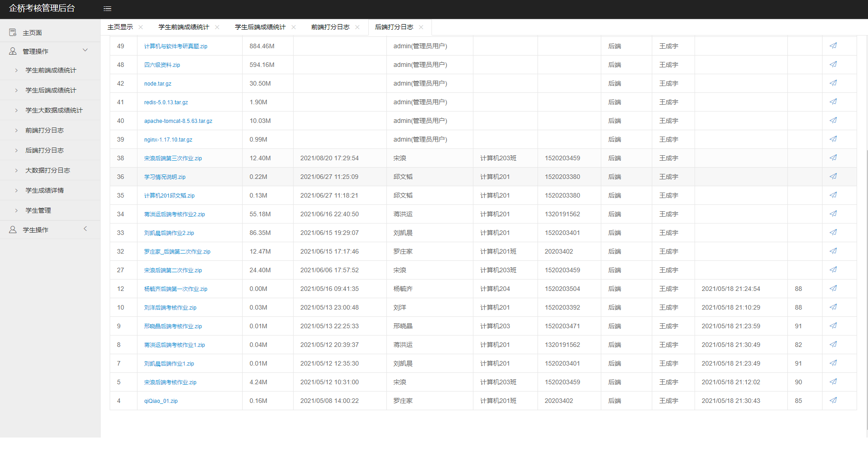Close the 学生后端成绩统计 tab
Screen dimensions: 868x453
click(x=294, y=27)
